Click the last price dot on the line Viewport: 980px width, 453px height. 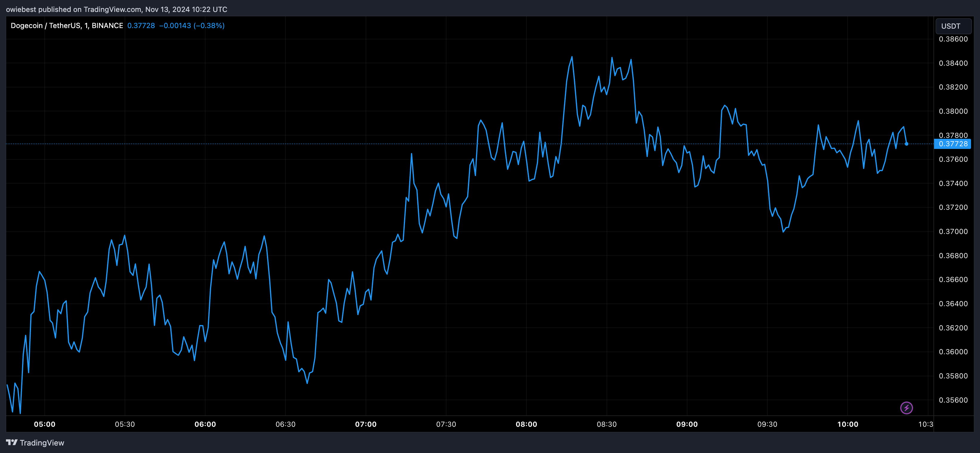pyautogui.click(x=907, y=144)
